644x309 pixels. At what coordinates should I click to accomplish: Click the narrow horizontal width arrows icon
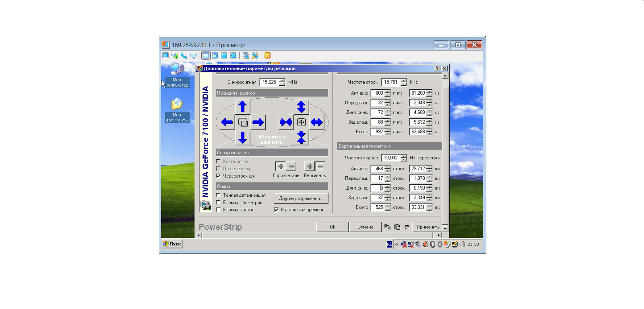286,122
